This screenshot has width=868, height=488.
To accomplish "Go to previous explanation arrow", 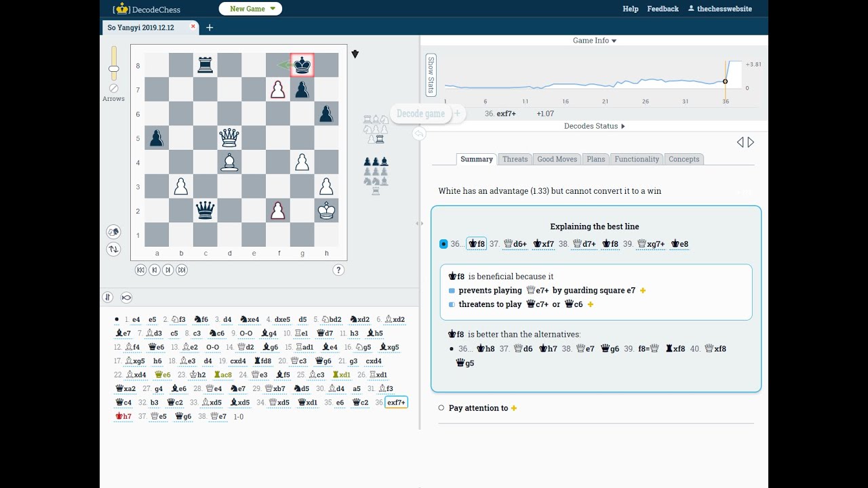I will click(x=740, y=142).
